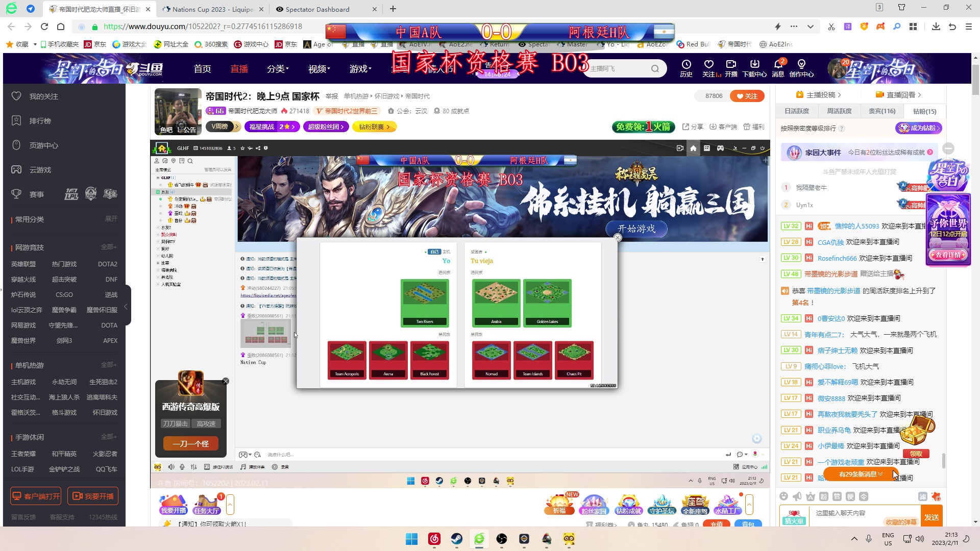Select the 直播 live nav item
Screen dimensions: 980x551
tap(239, 69)
